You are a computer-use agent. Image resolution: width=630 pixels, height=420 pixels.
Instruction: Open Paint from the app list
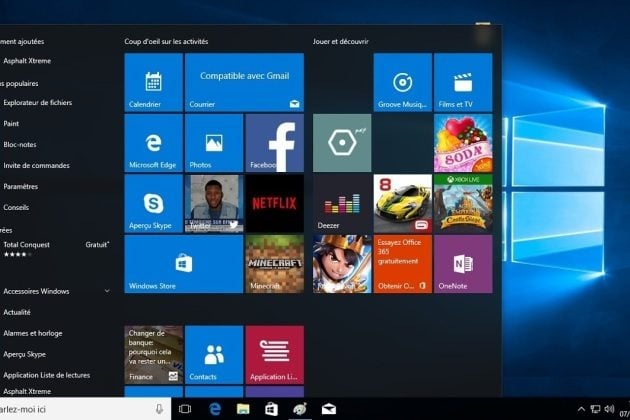point(11,123)
